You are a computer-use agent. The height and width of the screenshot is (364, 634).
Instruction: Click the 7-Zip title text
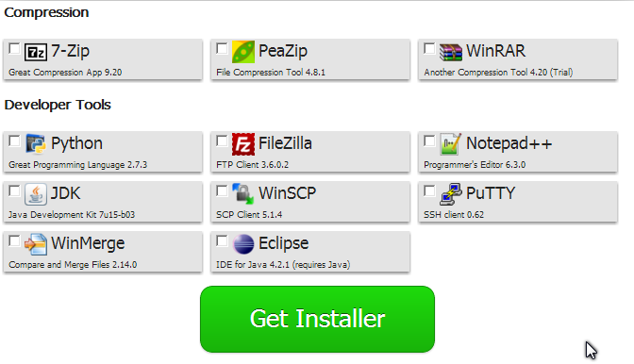[x=71, y=51]
